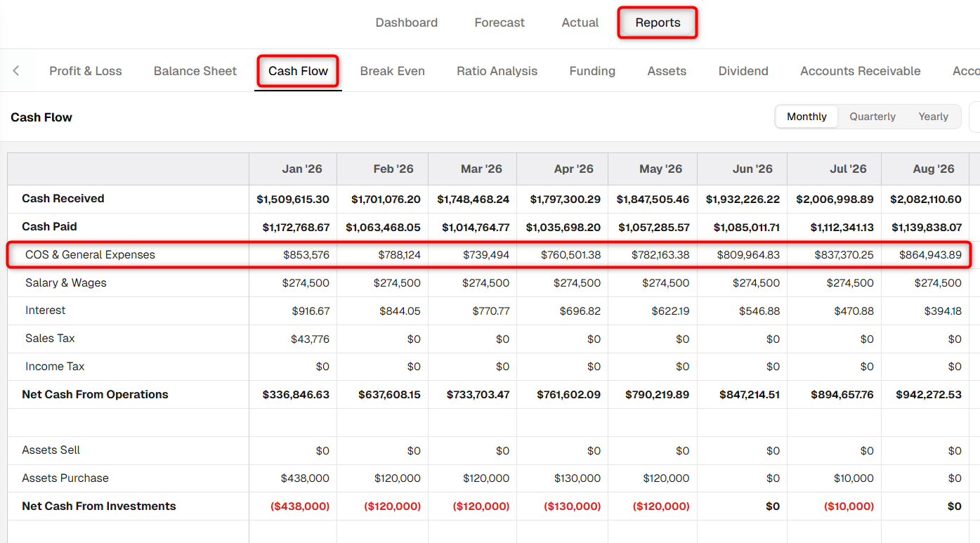Switch view to Quarterly

coord(872,117)
